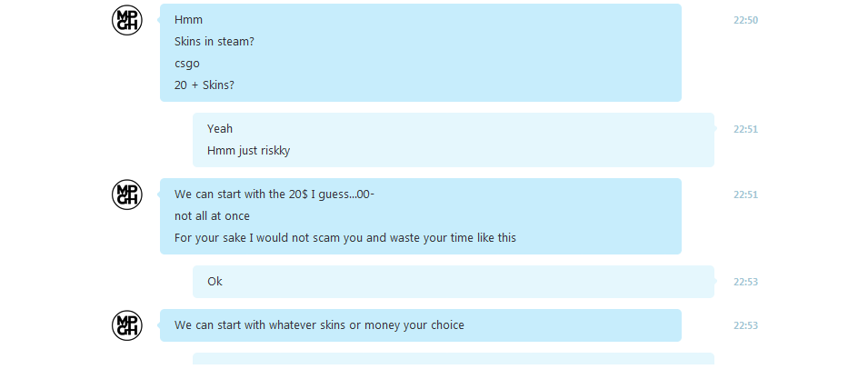
Task: Select the 'Skins in steam?' message line
Action: point(215,42)
